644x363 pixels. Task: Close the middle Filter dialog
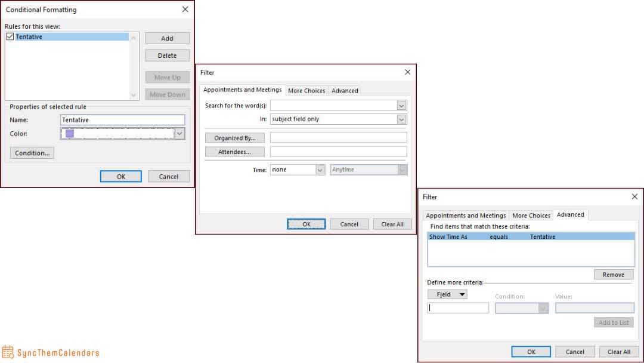[407, 72]
